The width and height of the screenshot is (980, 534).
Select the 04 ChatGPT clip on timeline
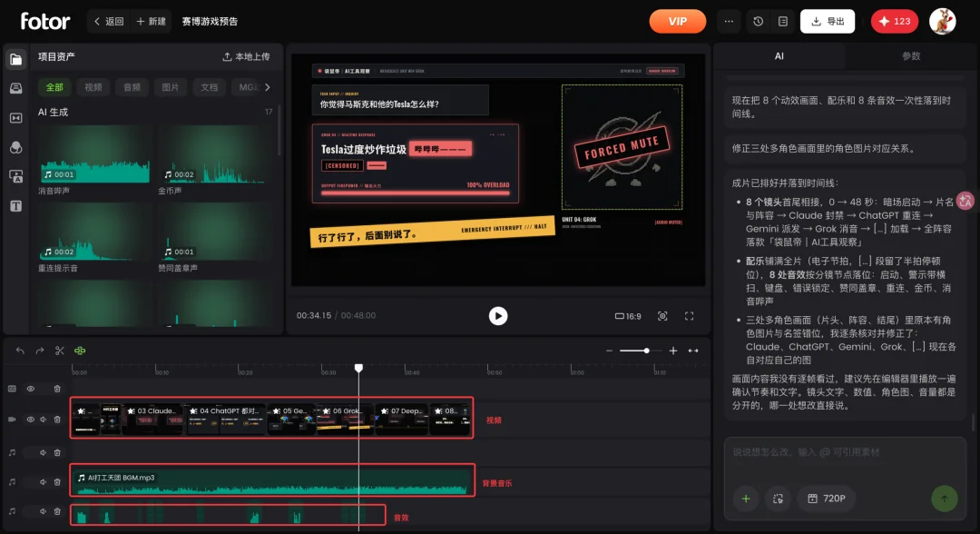click(x=226, y=418)
